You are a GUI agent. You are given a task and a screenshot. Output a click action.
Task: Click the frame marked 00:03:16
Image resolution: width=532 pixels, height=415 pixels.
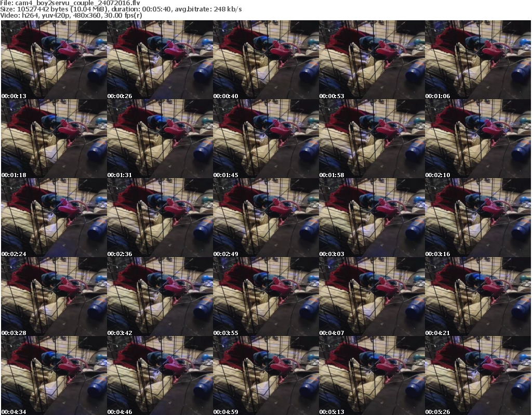(x=478, y=218)
